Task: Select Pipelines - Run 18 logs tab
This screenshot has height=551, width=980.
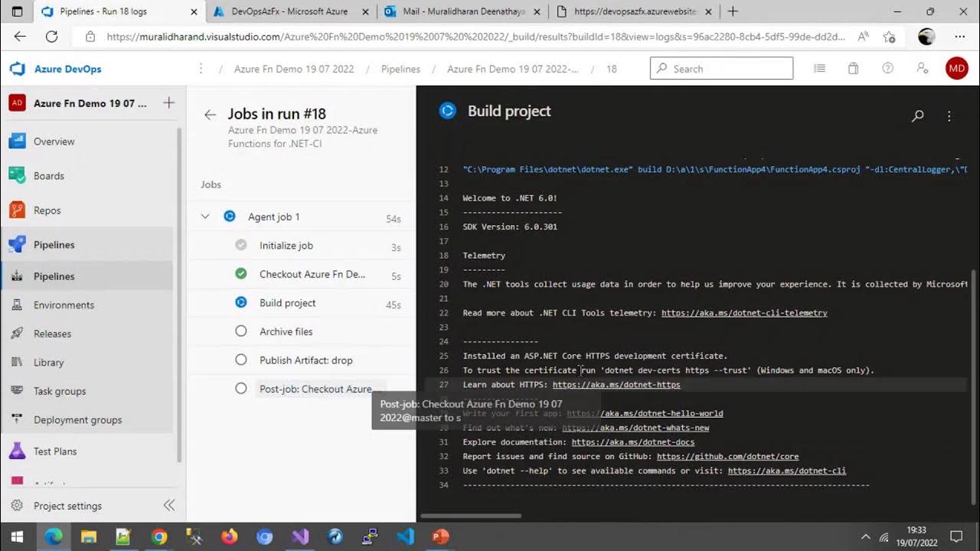Action: (119, 11)
